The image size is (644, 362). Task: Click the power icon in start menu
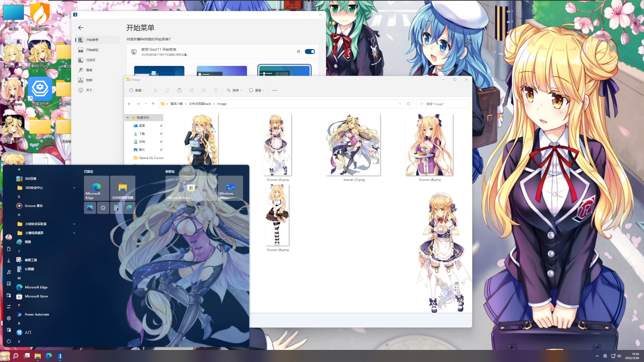click(9, 341)
